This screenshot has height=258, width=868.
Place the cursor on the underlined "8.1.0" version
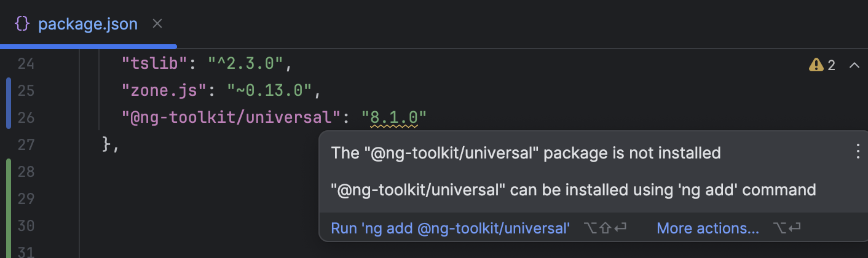pyautogui.click(x=394, y=117)
